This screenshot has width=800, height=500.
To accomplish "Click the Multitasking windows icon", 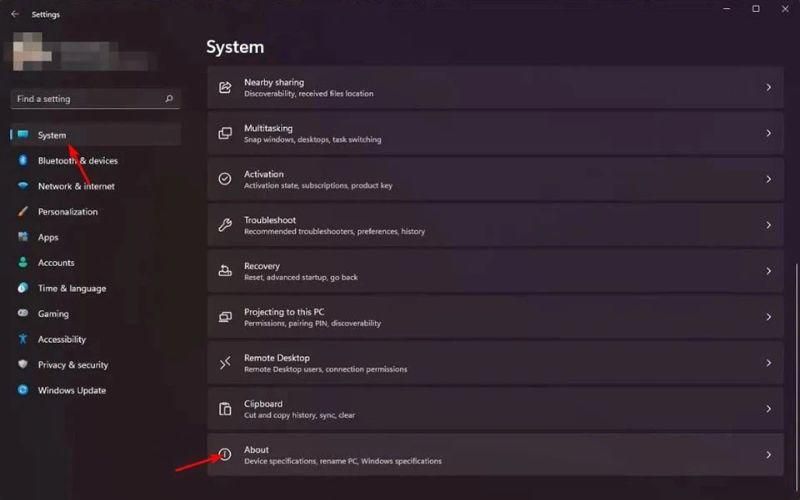I will (225, 133).
